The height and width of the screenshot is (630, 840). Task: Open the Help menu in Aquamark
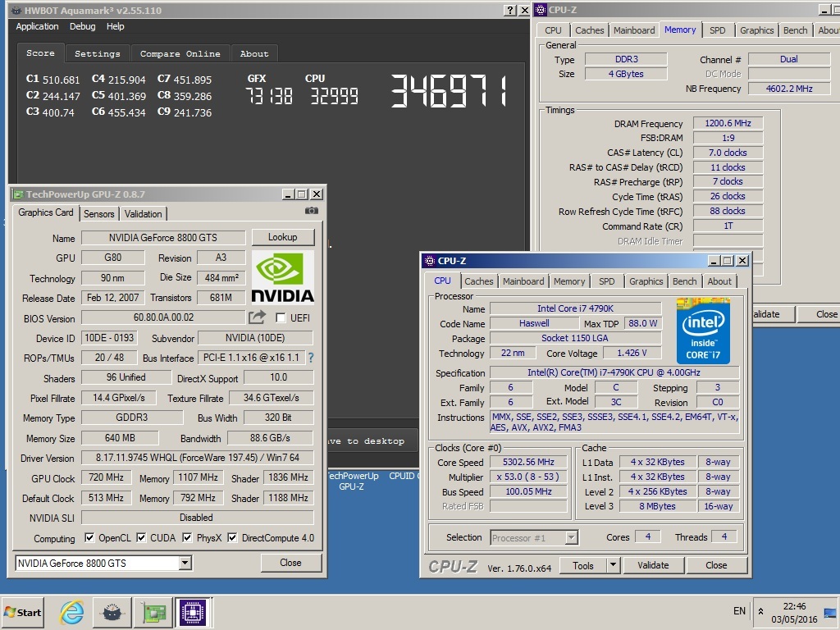point(115,26)
